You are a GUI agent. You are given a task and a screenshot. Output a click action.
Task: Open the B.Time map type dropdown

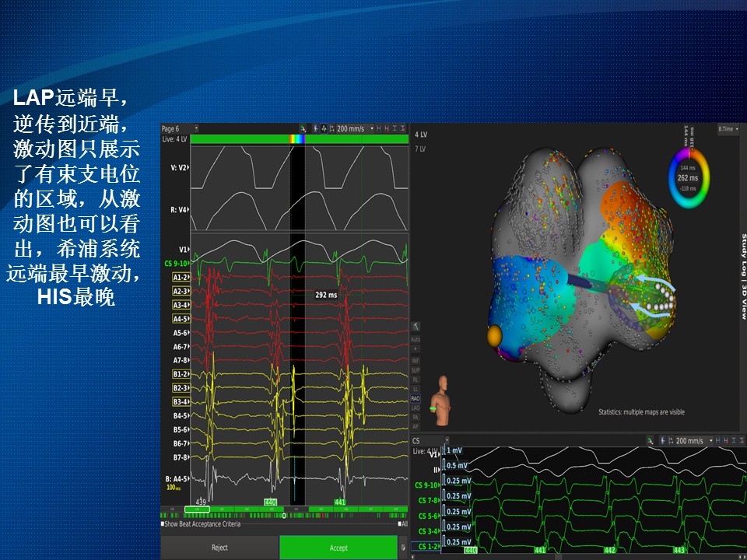728,128
